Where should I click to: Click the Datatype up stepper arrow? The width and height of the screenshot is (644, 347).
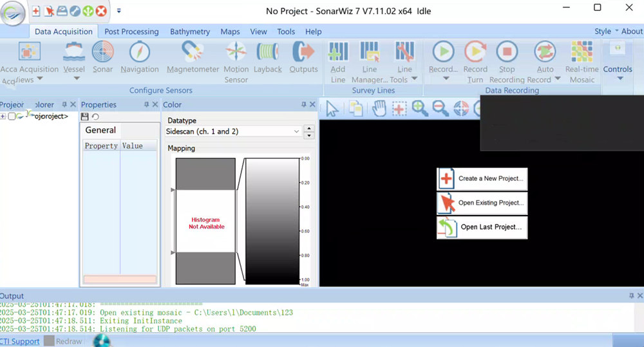pyautogui.click(x=309, y=128)
